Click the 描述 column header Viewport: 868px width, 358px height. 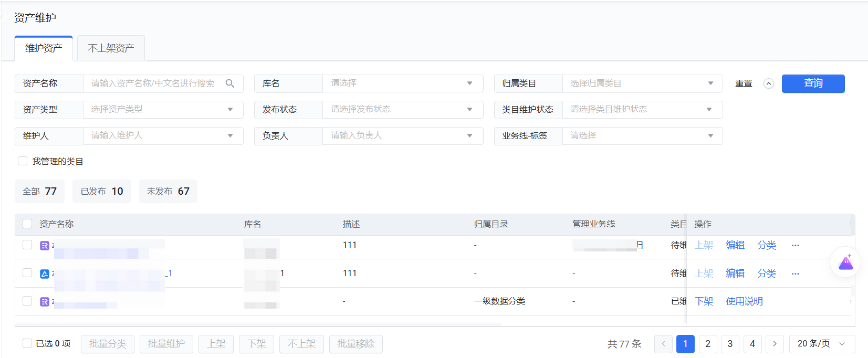tap(351, 224)
